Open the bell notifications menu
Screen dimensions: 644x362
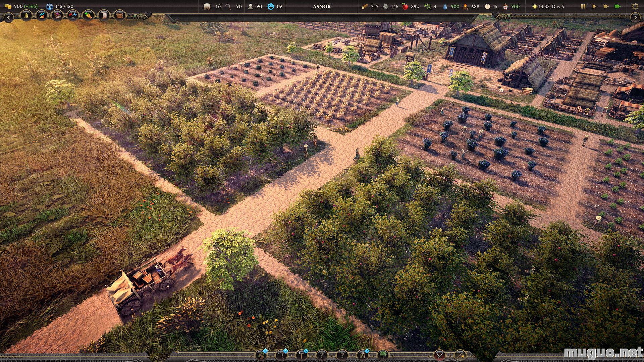click(x=26, y=15)
